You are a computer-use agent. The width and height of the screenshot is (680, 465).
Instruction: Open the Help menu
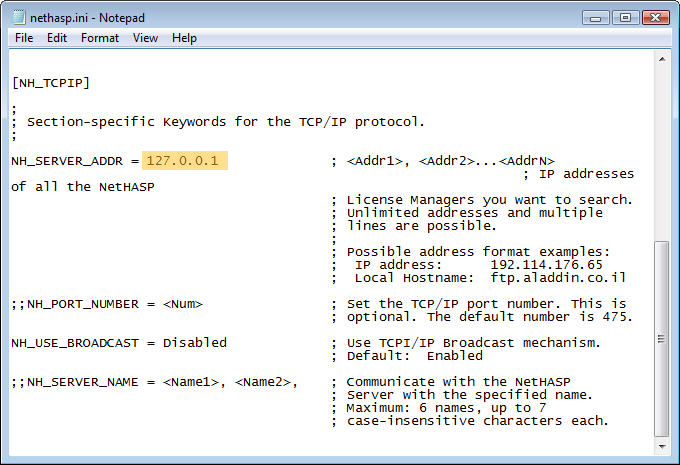pos(184,38)
